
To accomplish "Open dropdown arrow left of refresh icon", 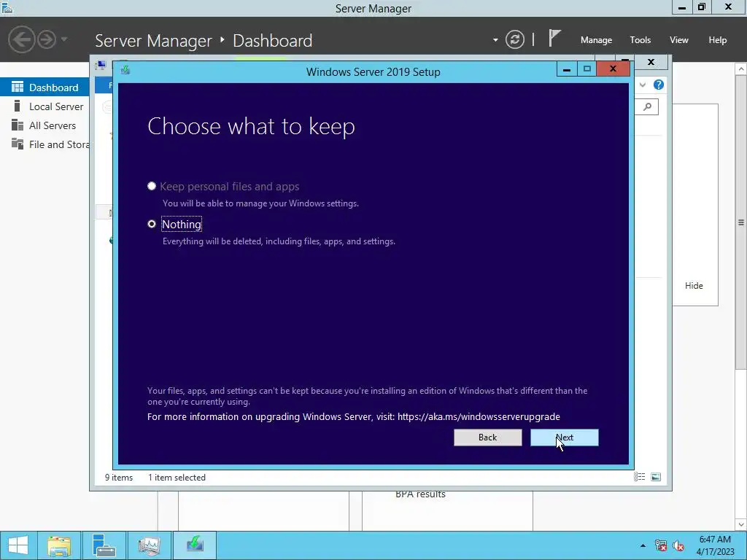I will click(x=495, y=40).
